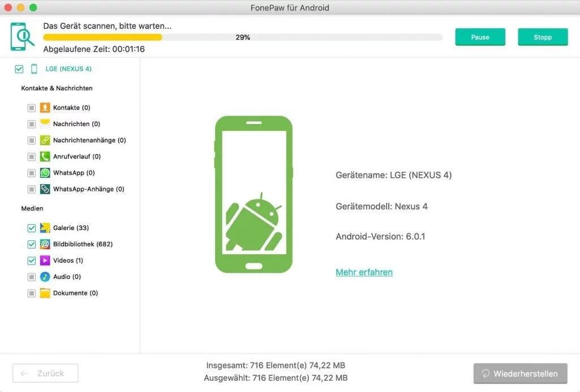Click the WhatsApp logo icon
This screenshot has height=392, width=580.
tap(45, 173)
